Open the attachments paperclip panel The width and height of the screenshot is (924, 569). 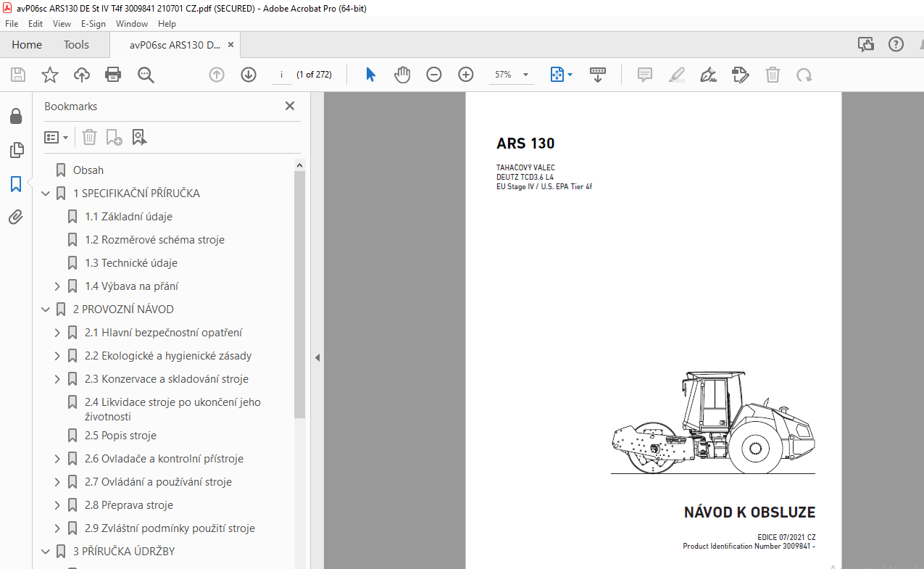click(x=16, y=217)
